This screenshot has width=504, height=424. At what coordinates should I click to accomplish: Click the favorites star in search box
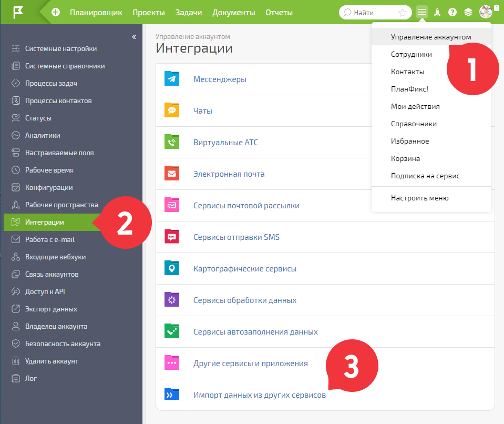[x=402, y=13]
